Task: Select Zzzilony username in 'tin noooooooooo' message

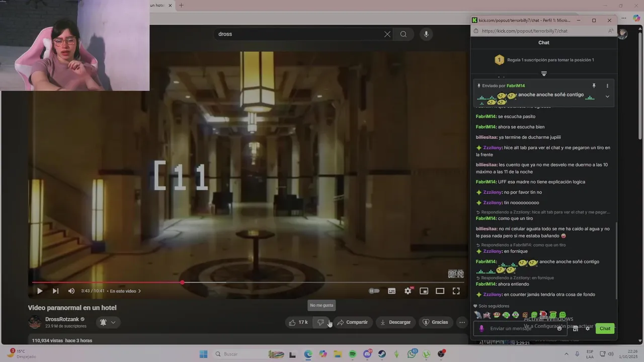Action: coord(492,203)
